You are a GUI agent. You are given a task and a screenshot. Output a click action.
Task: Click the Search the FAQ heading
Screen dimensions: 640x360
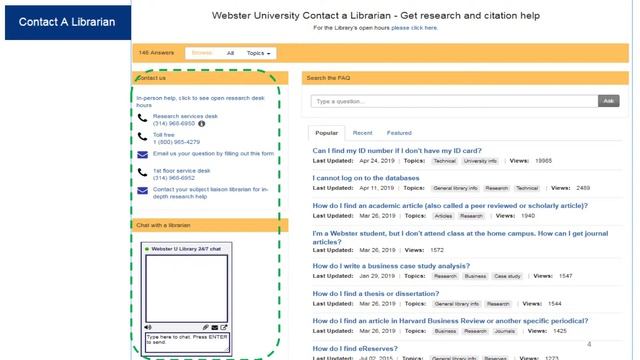coord(328,78)
